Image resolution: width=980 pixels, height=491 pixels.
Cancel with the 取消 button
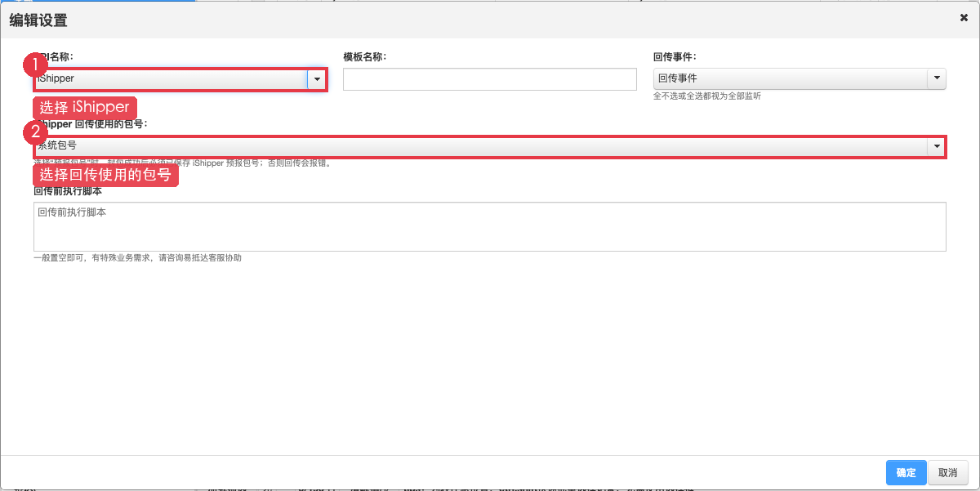947,473
